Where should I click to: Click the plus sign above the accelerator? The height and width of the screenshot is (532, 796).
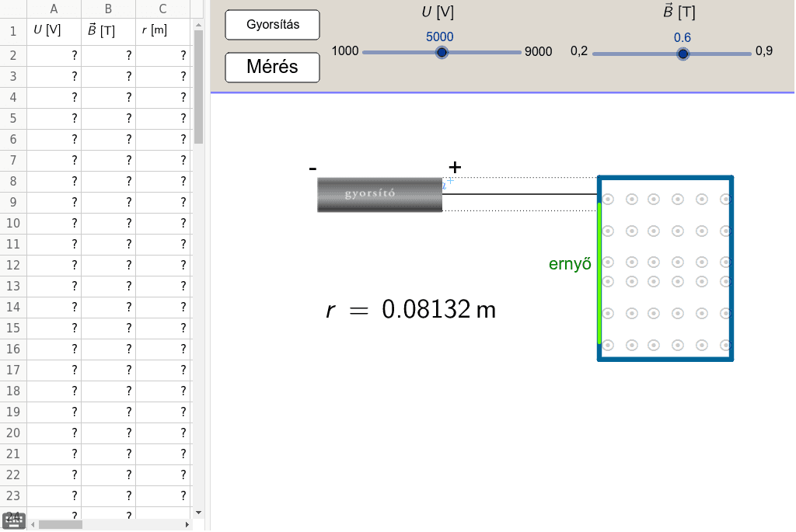[455, 167]
